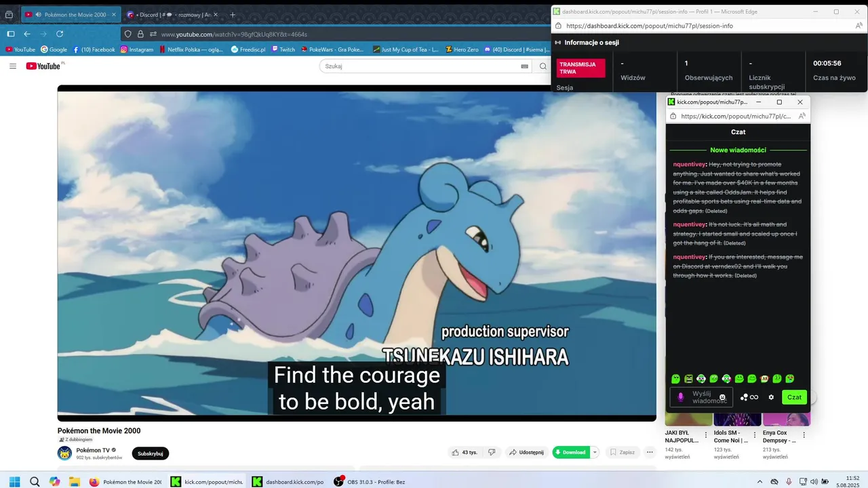Open options for Enya Cox Dempsey video

click(804, 435)
